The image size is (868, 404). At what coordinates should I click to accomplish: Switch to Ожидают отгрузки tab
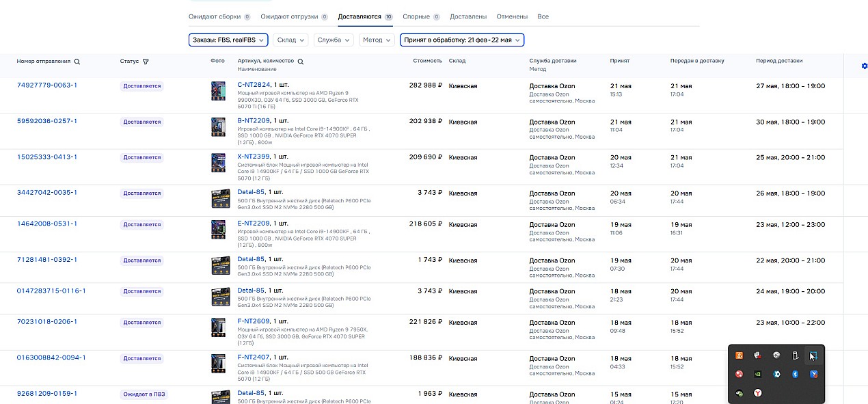tap(294, 16)
